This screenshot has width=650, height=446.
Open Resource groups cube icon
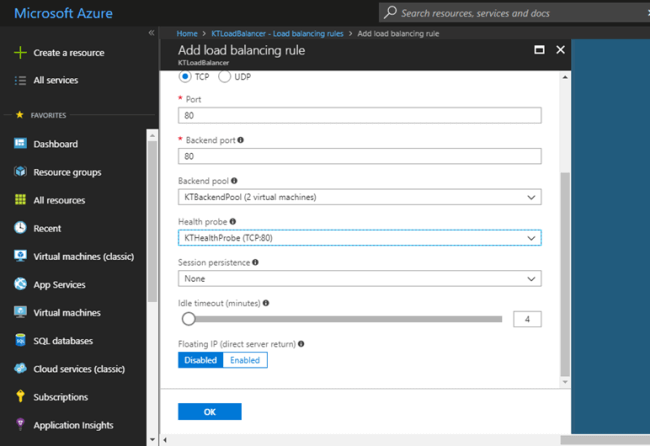pyautogui.click(x=20, y=172)
